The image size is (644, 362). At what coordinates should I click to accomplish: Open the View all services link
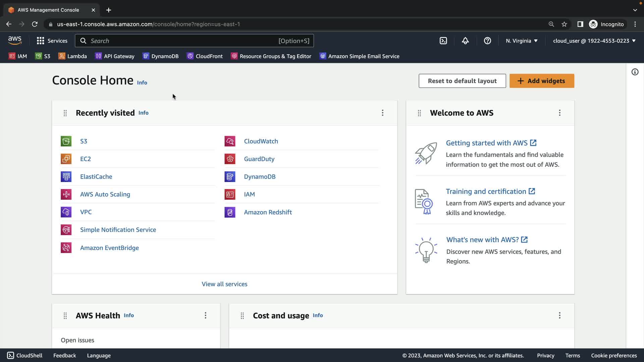click(224, 284)
